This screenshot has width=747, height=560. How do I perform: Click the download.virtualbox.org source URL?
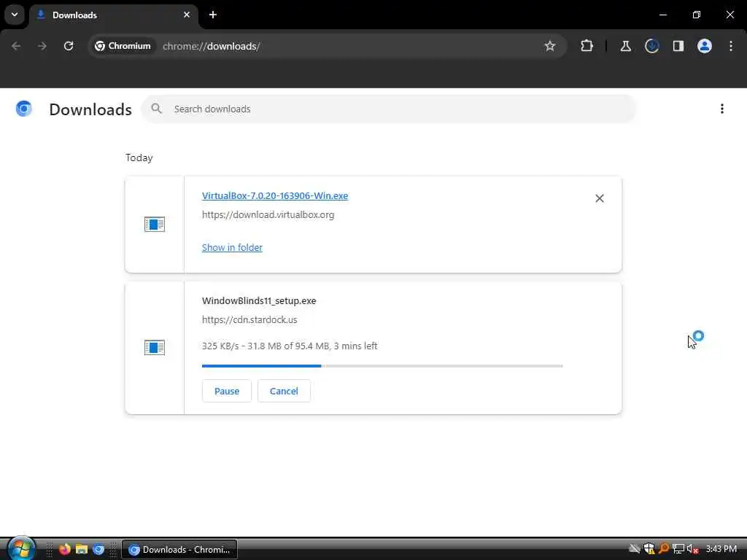[268, 215]
